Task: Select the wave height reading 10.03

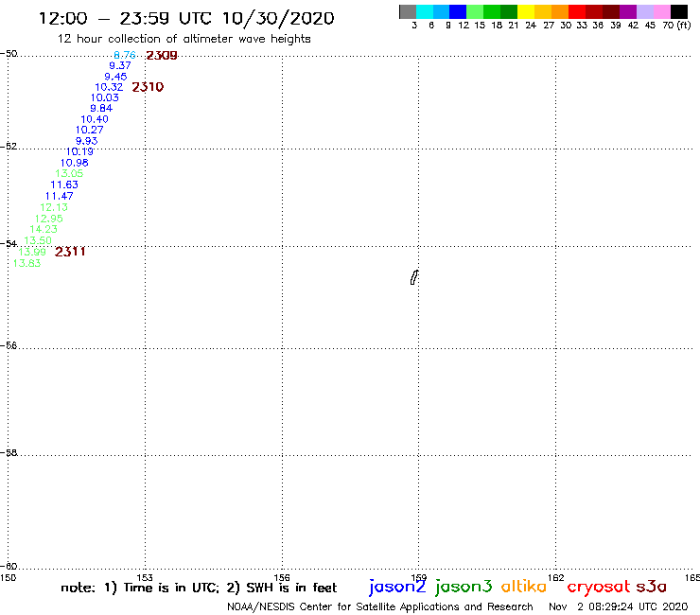Action: [x=105, y=97]
